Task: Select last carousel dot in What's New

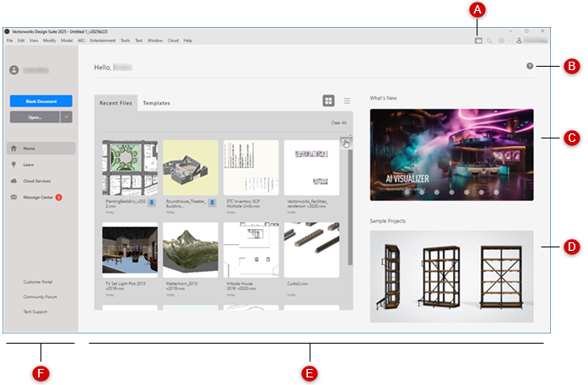Action: pyautogui.click(x=496, y=192)
